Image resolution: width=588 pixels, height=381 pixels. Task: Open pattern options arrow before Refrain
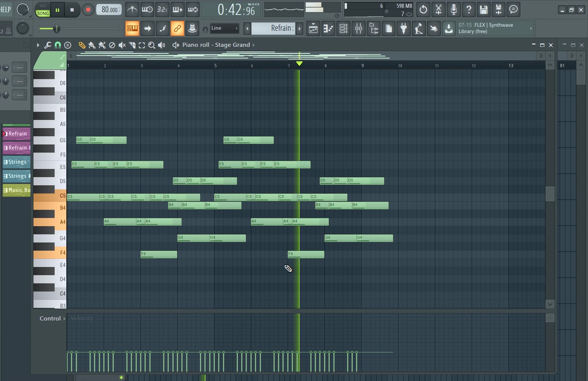(x=247, y=28)
